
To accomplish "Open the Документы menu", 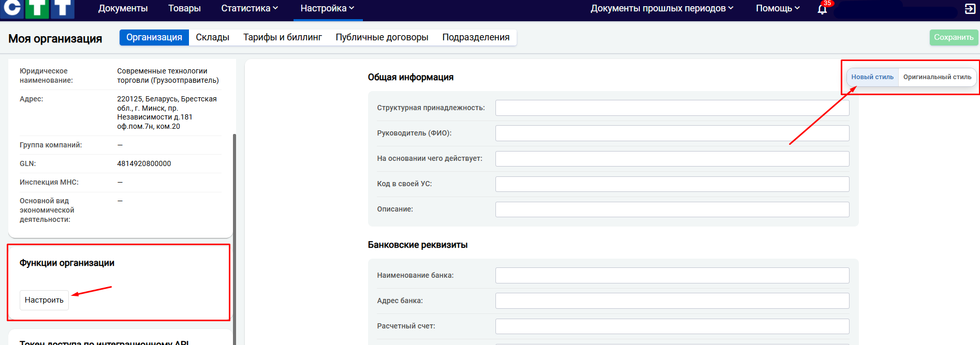I will pos(123,8).
